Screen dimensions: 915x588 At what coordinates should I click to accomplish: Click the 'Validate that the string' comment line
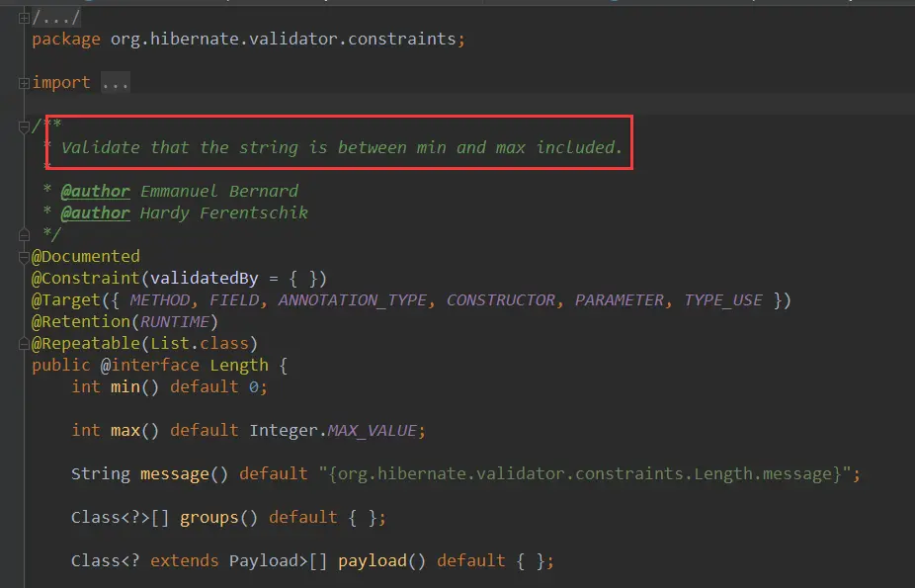[x=341, y=147]
